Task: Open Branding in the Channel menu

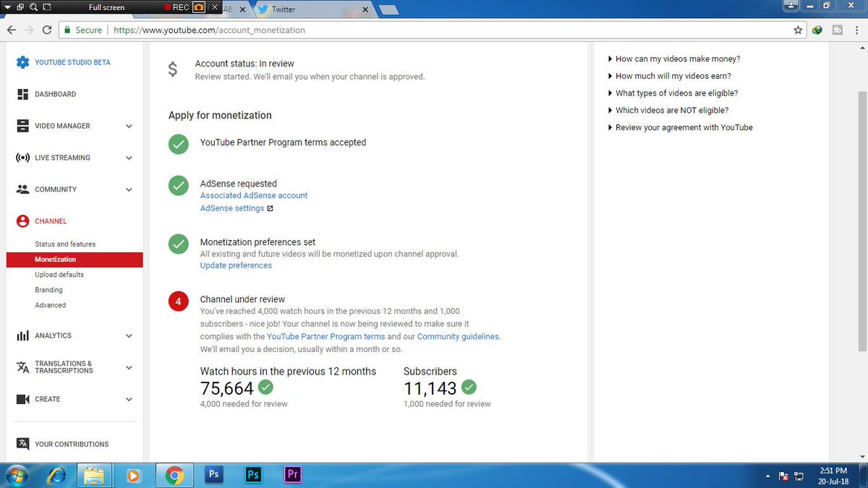Action: (48, 290)
